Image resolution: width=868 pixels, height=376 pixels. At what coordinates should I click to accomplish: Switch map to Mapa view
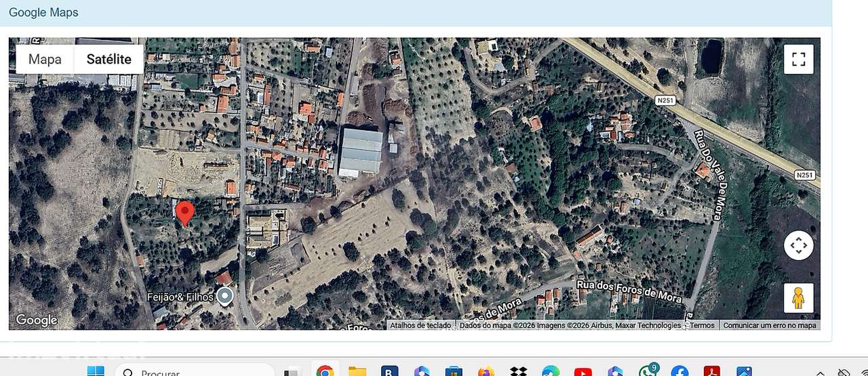point(45,60)
